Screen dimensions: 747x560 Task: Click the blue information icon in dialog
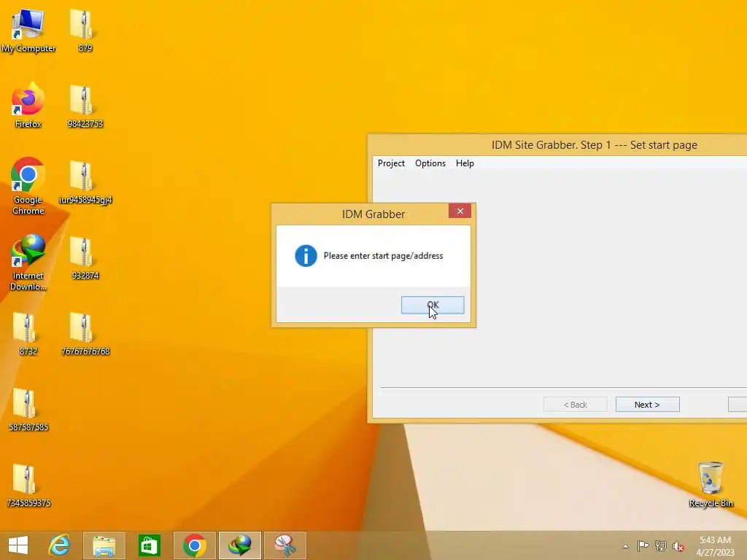coord(306,256)
